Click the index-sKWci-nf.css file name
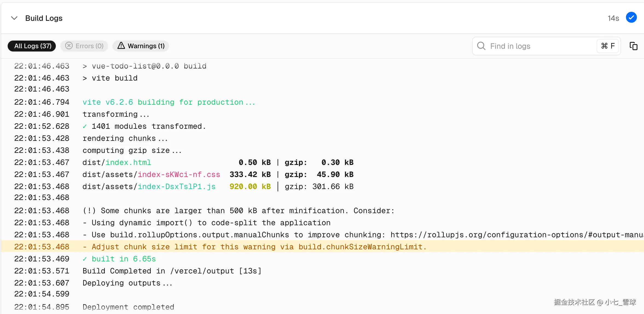The height and width of the screenshot is (314, 644). pos(179,175)
